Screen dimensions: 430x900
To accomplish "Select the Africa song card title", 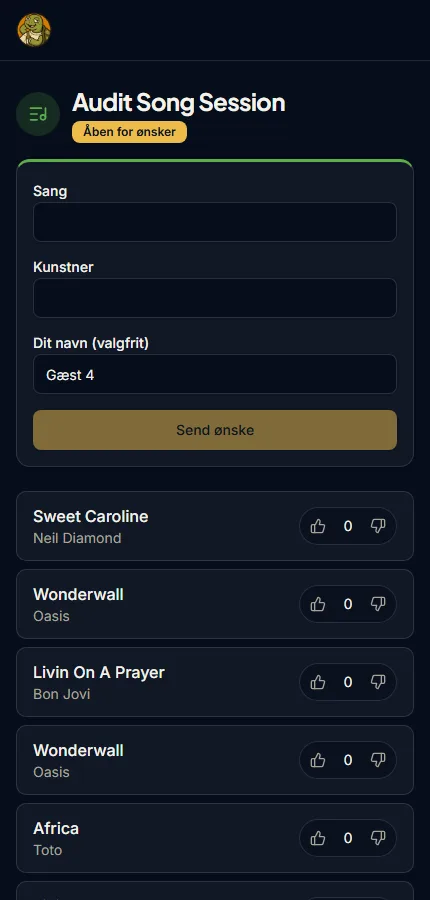I will (56, 828).
